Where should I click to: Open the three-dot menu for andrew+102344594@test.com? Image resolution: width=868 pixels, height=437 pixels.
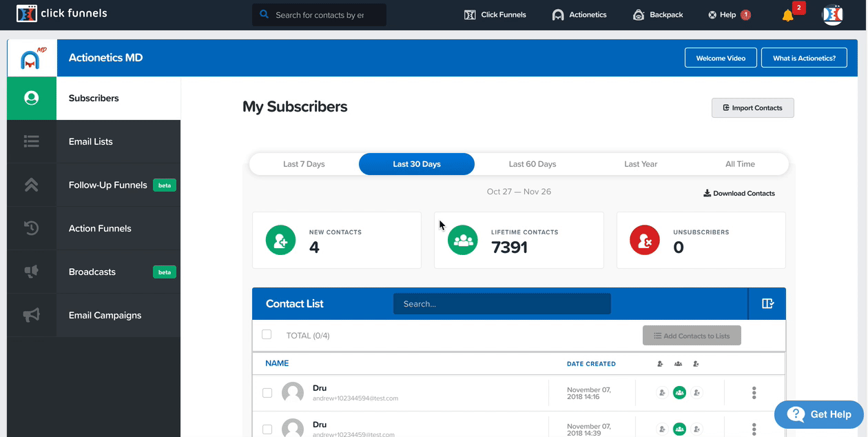(x=754, y=393)
